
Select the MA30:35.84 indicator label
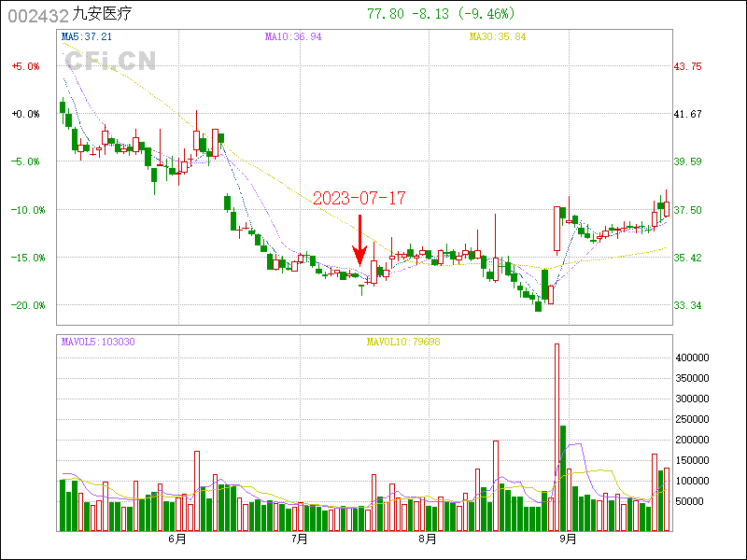(498, 37)
